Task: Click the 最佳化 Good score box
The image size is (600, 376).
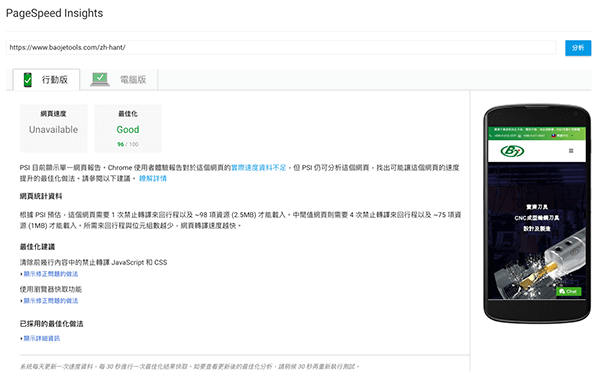Action: coord(128,128)
